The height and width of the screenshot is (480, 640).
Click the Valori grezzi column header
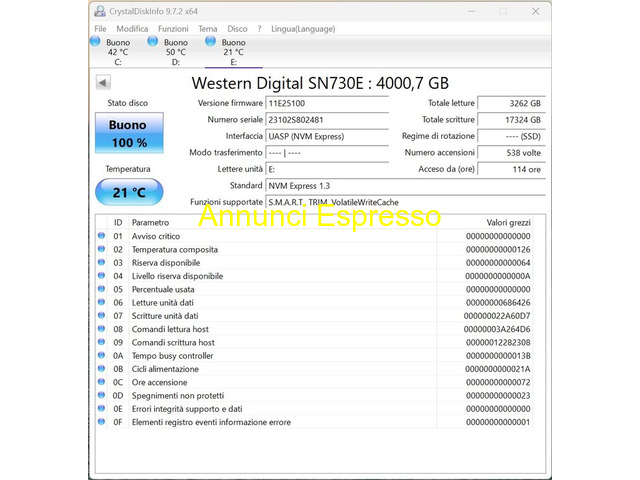508,222
